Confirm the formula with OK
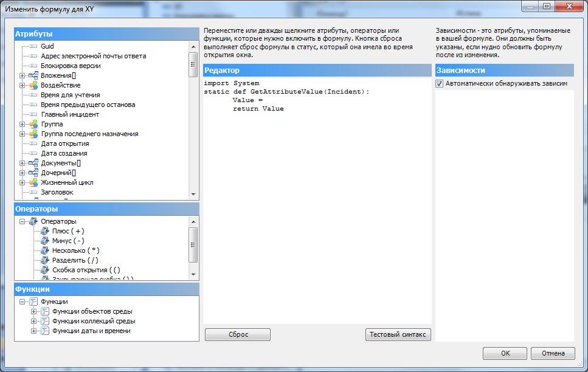The image size is (588, 372). (x=505, y=353)
